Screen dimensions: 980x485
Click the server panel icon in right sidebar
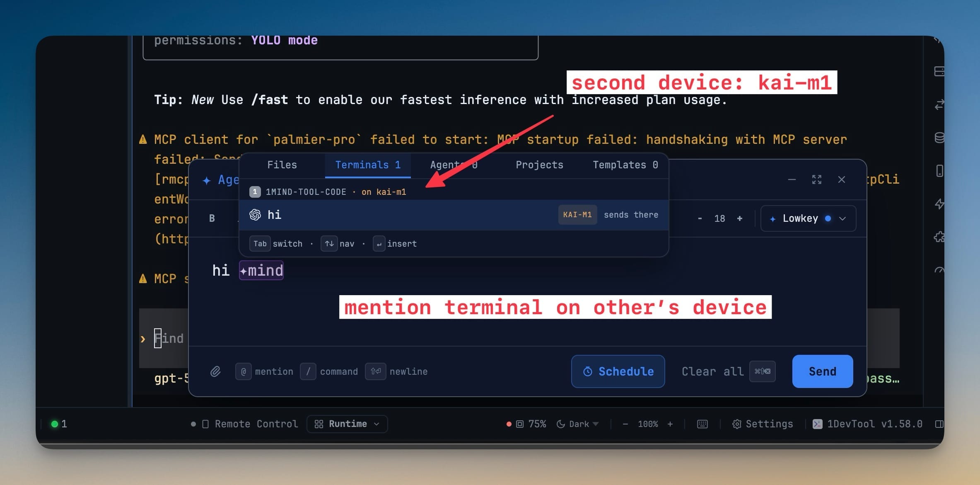pyautogui.click(x=939, y=71)
